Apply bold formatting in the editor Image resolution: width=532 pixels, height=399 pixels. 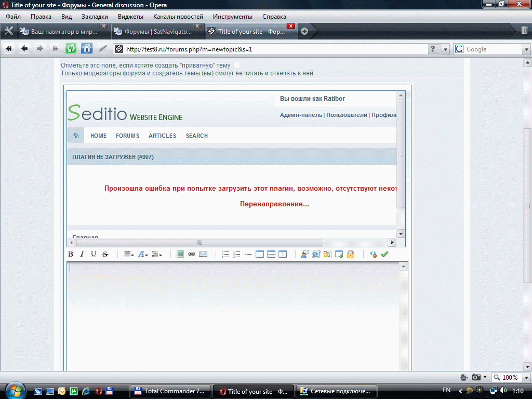pos(71,254)
